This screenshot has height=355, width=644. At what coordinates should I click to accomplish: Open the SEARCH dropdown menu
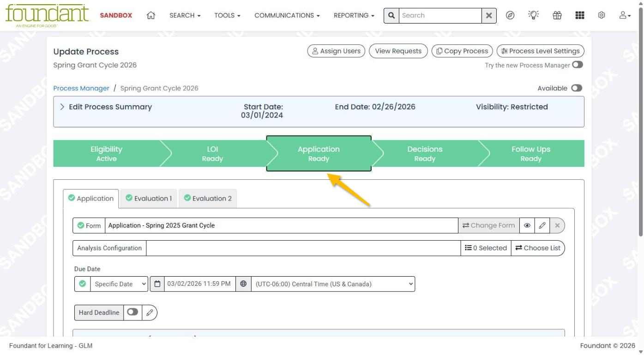click(185, 15)
